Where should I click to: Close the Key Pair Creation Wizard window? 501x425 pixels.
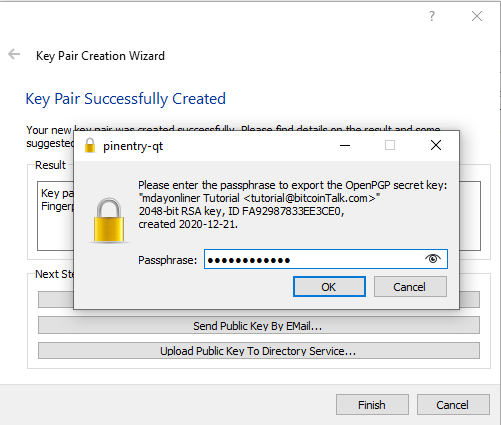[477, 16]
